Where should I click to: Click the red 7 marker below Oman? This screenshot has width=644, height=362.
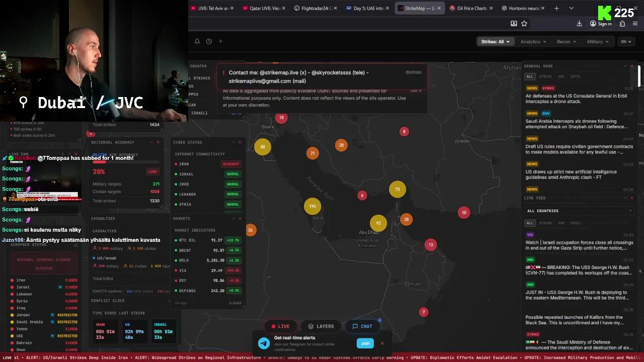(424, 312)
